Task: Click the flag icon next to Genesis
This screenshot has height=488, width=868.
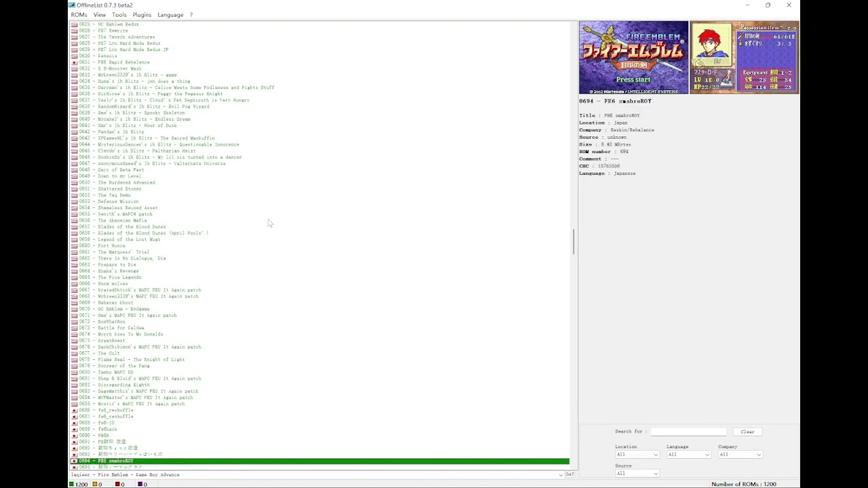Action: pyautogui.click(x=74, y=56)
